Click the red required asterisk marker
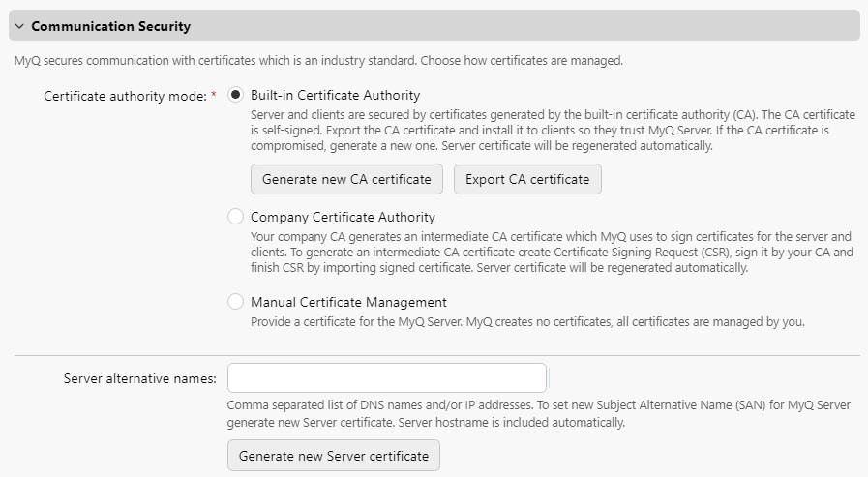 point(213,96)
